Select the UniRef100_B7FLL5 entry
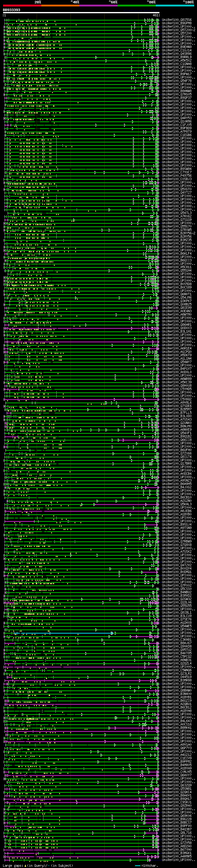197x868 pixels. pos(176,413)
